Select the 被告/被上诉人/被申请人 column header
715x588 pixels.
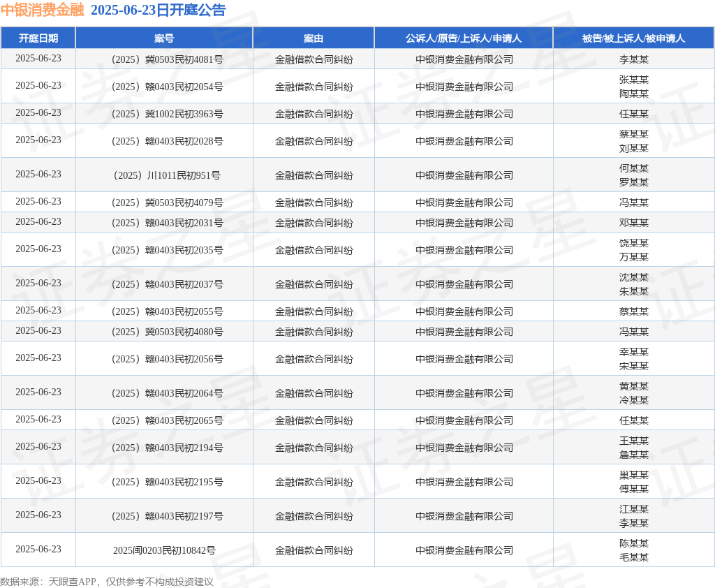(634, 38)
